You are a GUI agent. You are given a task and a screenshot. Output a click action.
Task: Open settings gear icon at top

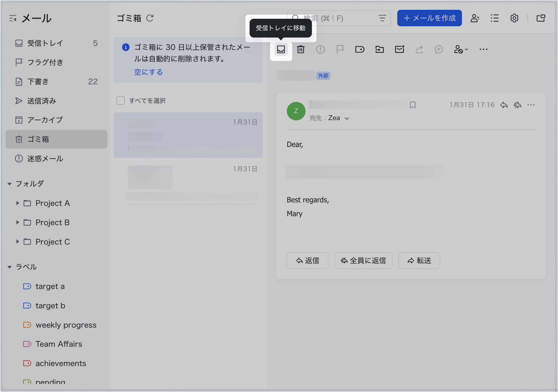click(x=514, y=18)
